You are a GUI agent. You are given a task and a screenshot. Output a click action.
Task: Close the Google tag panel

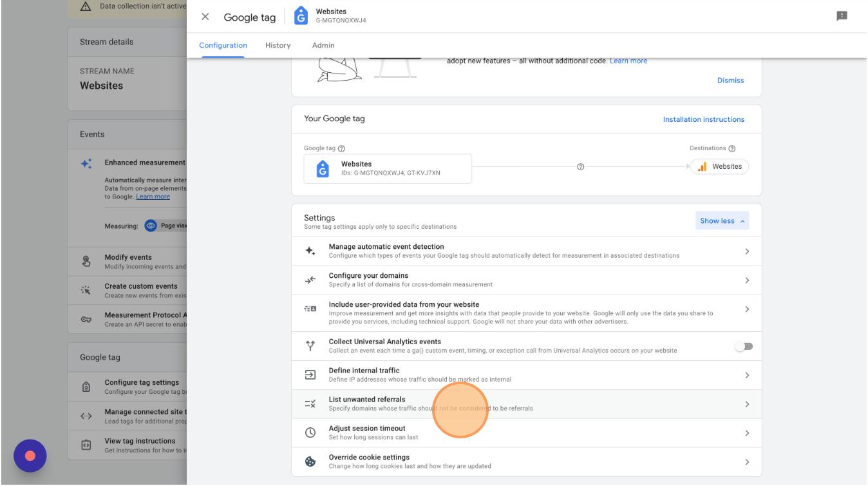pos(205,17)
